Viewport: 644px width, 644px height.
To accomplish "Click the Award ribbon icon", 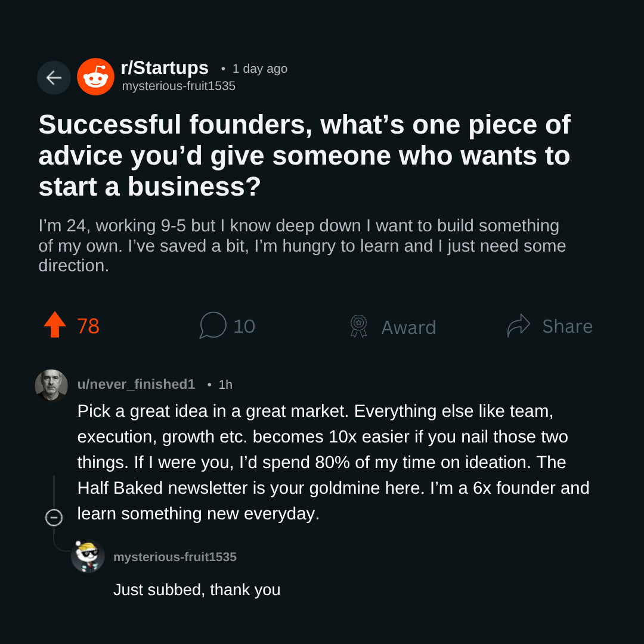I will (x=358, y=326).
